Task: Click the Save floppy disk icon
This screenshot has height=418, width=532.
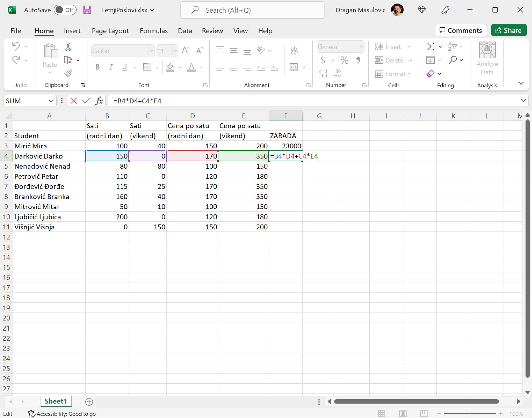Action: tap(87, 10)
